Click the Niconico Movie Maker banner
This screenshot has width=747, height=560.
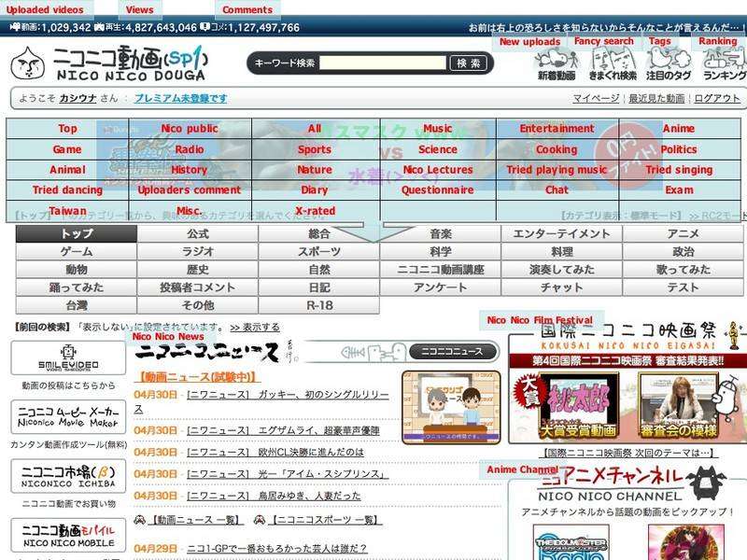[x=69, y=417]
